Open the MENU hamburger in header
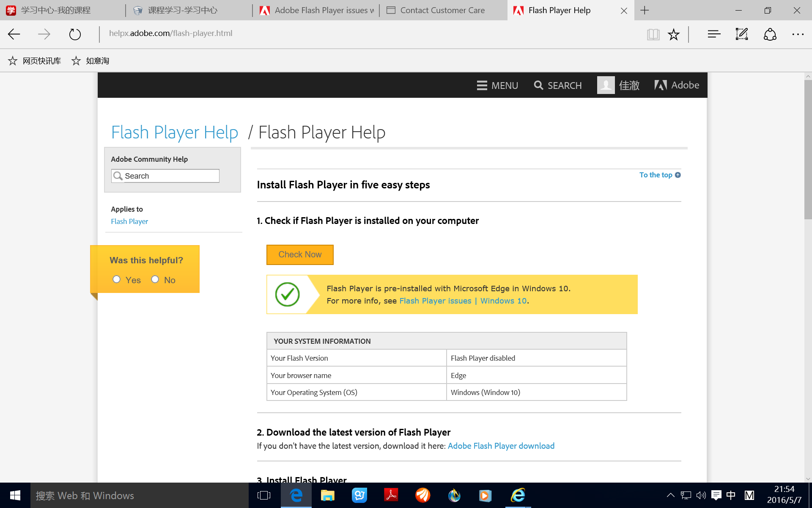 (x=497, y=86)
